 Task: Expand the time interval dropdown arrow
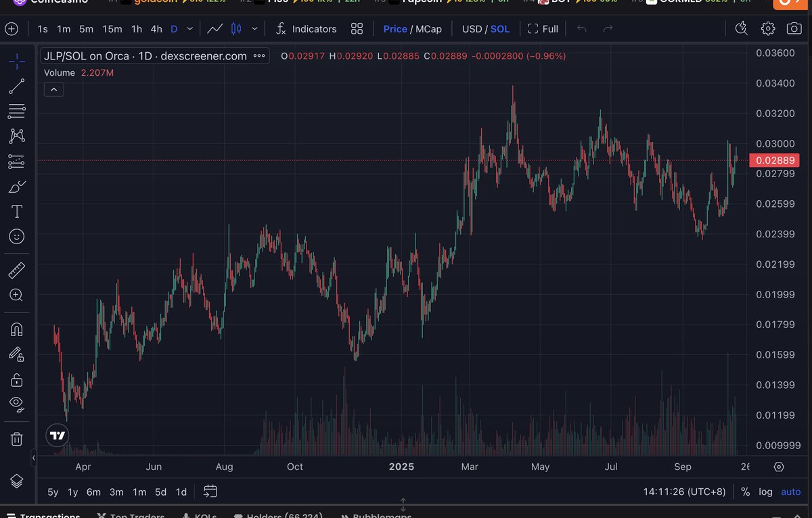pyautogui.click(x=190, y=29)
